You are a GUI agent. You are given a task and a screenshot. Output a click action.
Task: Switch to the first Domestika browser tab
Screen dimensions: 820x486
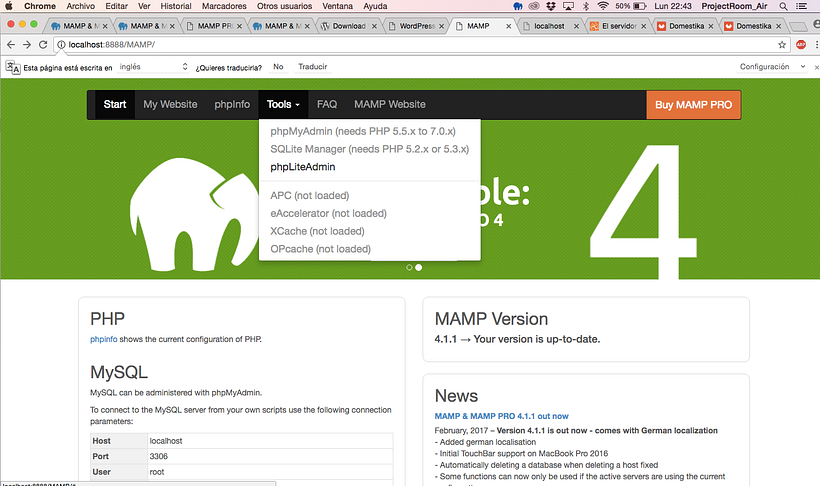pyautogui.click(x=686, y=26)
